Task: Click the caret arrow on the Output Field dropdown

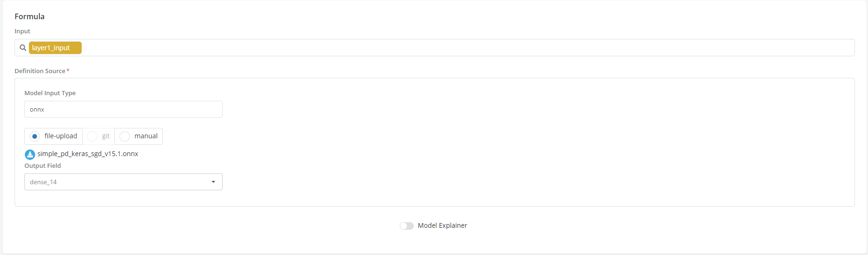Action: pos(213,182)
